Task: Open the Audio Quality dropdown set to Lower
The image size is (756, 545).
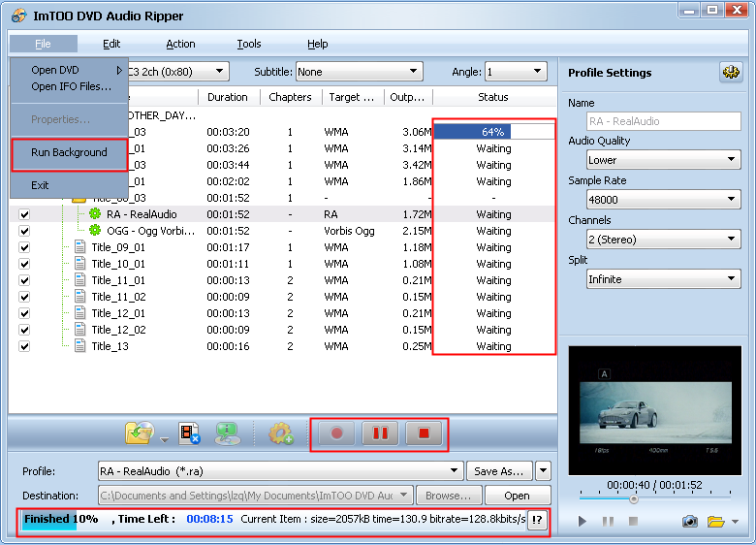Action: click(663, 160)
